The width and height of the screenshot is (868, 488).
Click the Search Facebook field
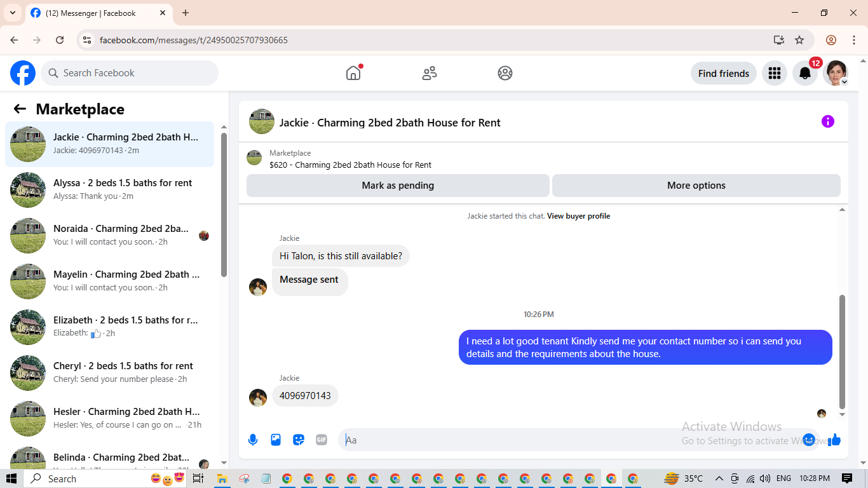(x=130, y=73)
